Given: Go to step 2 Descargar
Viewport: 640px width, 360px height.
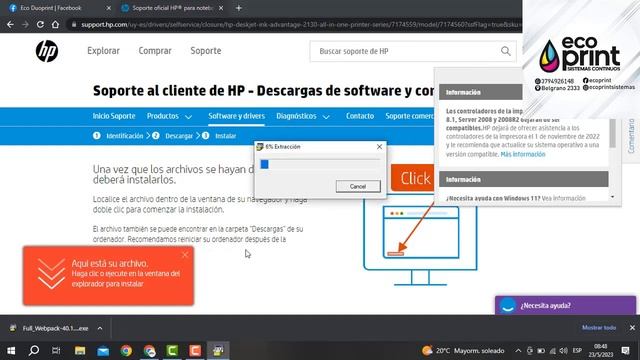Looking at the screenshot, I should click(173, 136).
